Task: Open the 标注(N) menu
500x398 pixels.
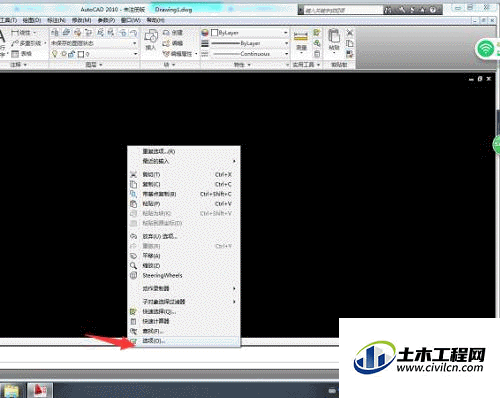Action: click(57, 20)
